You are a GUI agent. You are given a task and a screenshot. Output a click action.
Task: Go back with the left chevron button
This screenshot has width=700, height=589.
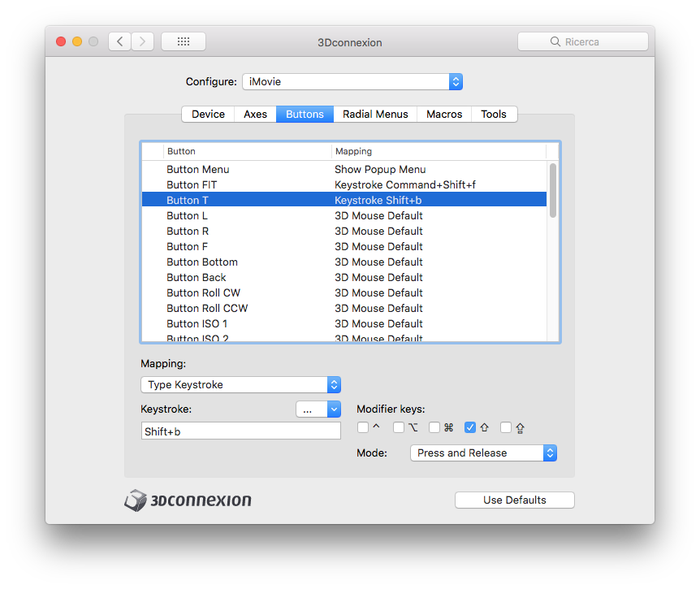[x=120, y=41]
